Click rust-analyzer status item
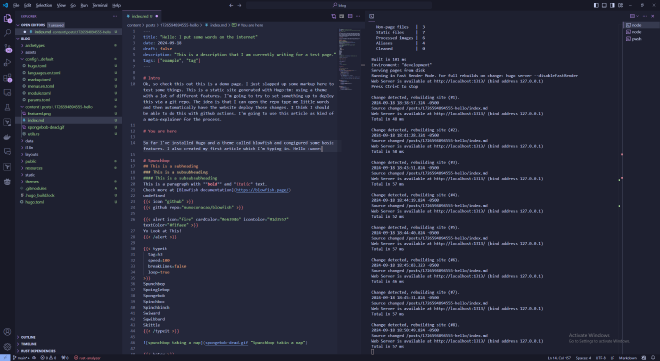Image resolution: width=660 pixels, height=361 pixels. click(87, 358)
